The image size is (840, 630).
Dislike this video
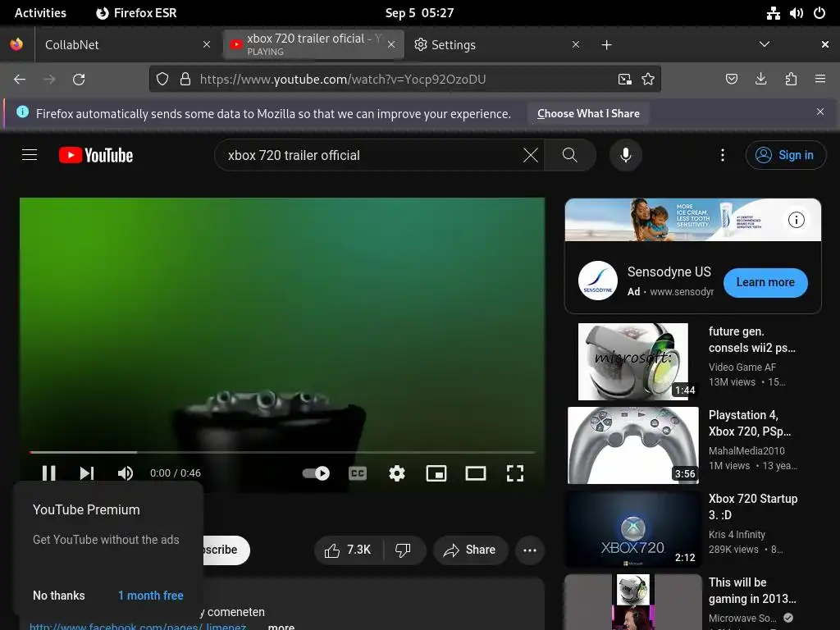[404, 550]
